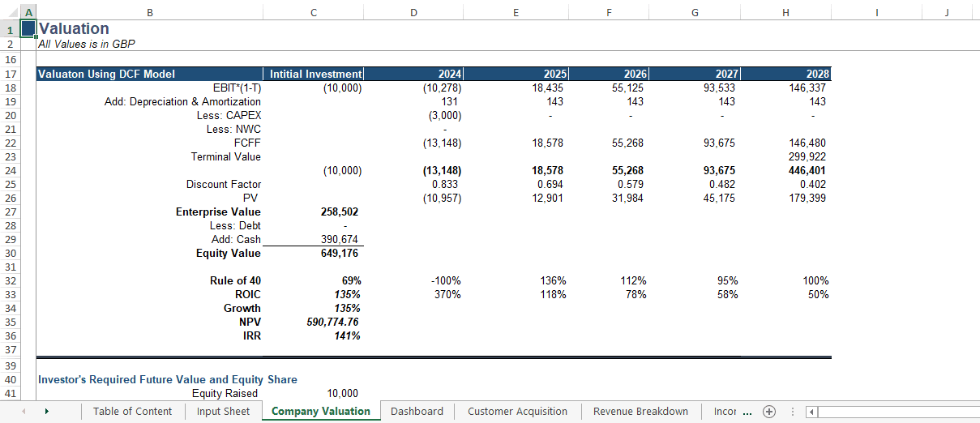Select column G header

click(x=695, y=12)
